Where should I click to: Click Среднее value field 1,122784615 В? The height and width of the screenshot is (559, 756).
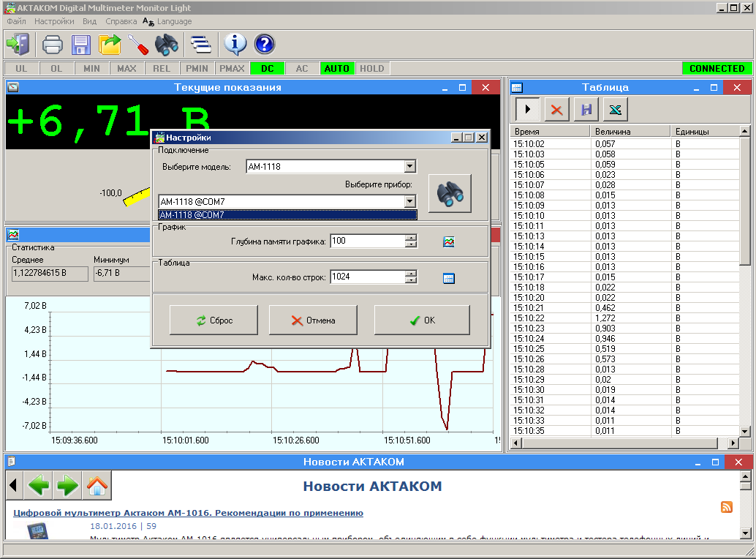click(50, 273)
